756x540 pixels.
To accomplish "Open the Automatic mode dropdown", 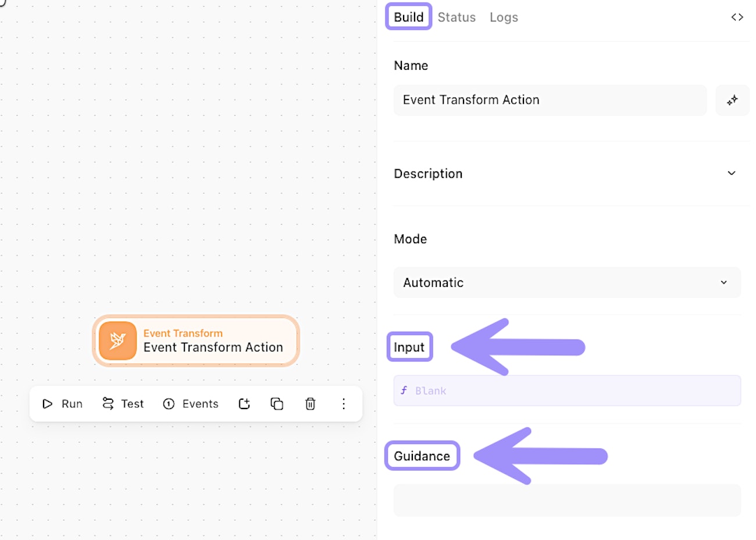I will [567, 283].
